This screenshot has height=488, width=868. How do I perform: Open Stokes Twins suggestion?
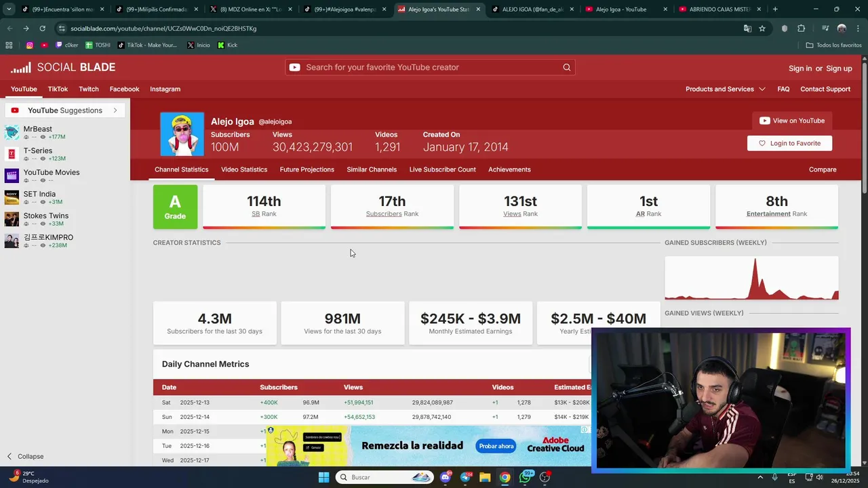pyautogui.click(x=46, y=216)
